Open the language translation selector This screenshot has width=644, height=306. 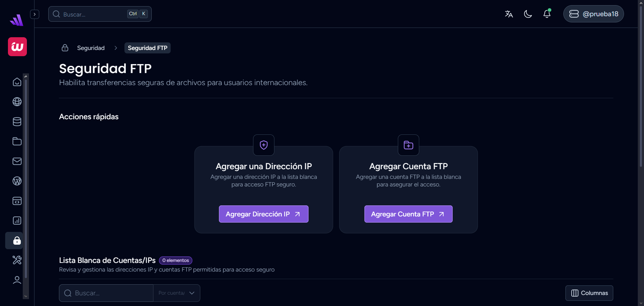click(x=509, y=14)
